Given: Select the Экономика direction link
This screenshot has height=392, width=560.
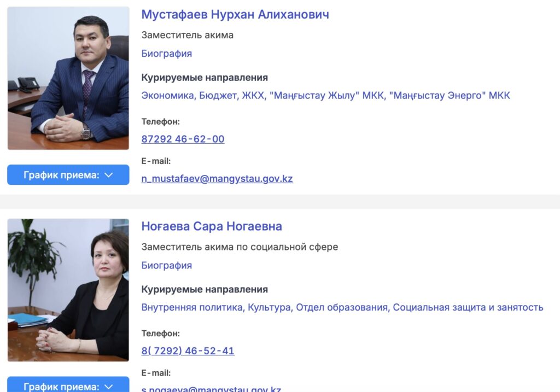Looking at the screenshot, I should click(168, 95).
